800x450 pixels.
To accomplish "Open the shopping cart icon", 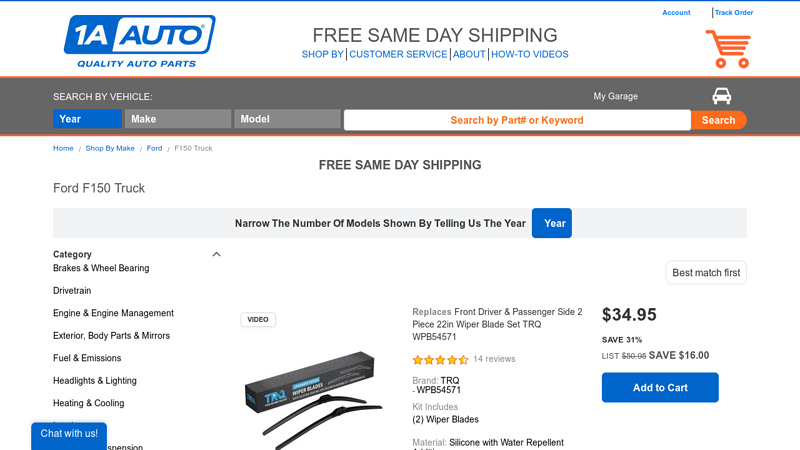I will click(727, 49).
